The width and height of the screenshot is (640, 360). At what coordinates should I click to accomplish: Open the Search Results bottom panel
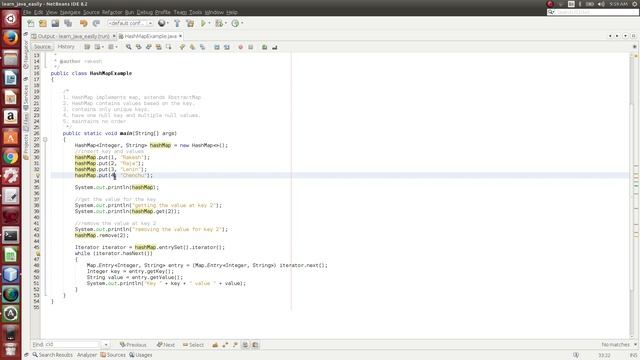tap(53, 355)
